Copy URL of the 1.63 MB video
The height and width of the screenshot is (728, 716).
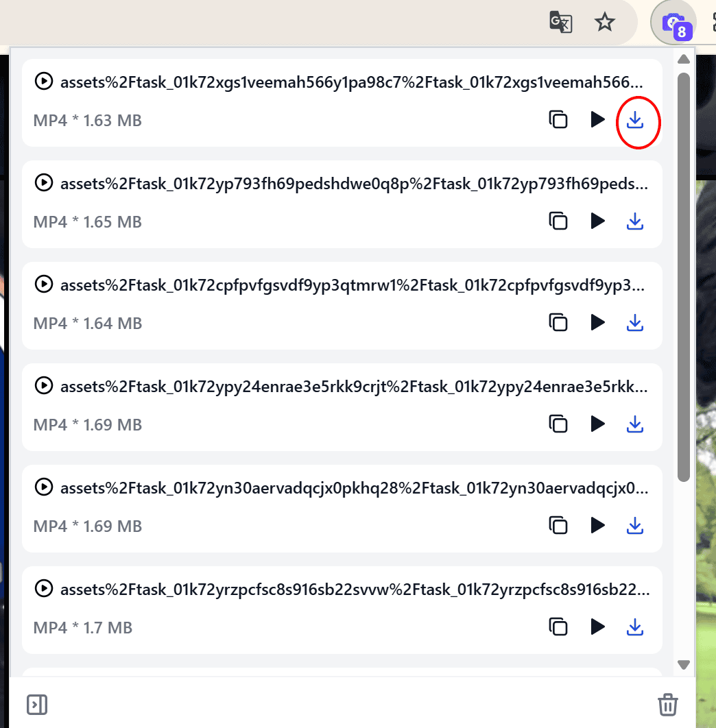[558, 120]
